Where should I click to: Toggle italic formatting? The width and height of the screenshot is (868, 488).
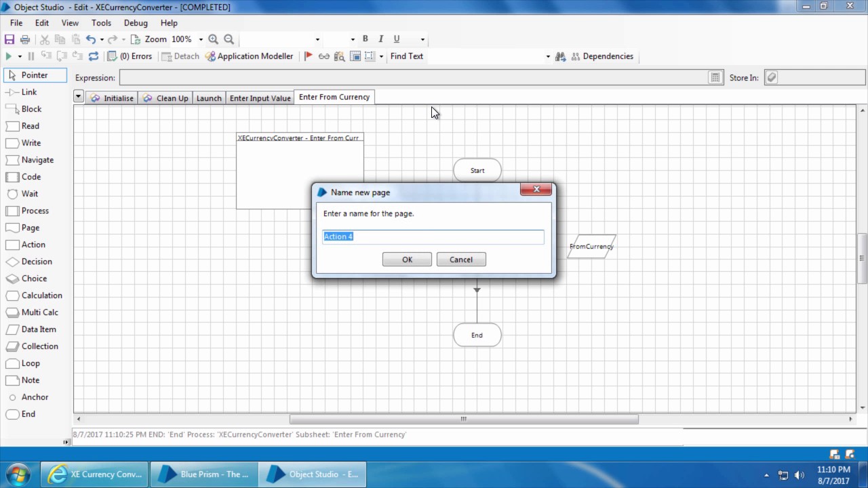380,39
